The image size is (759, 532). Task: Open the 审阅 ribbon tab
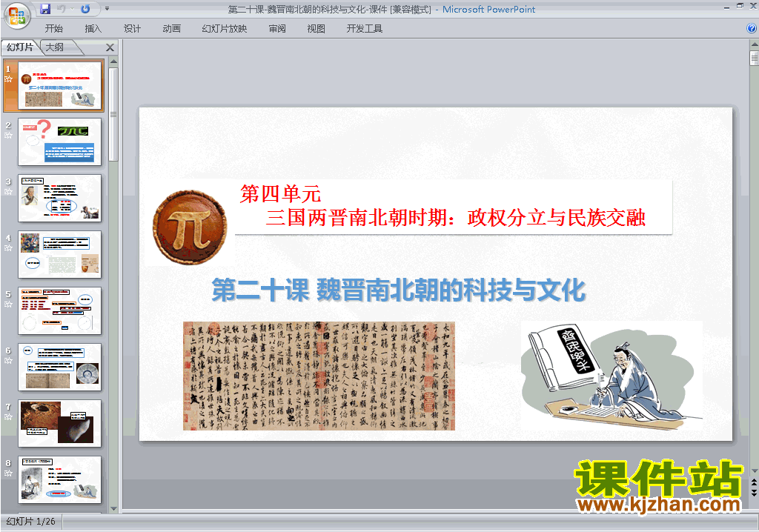pyautogui.click(x=277, y=29)
